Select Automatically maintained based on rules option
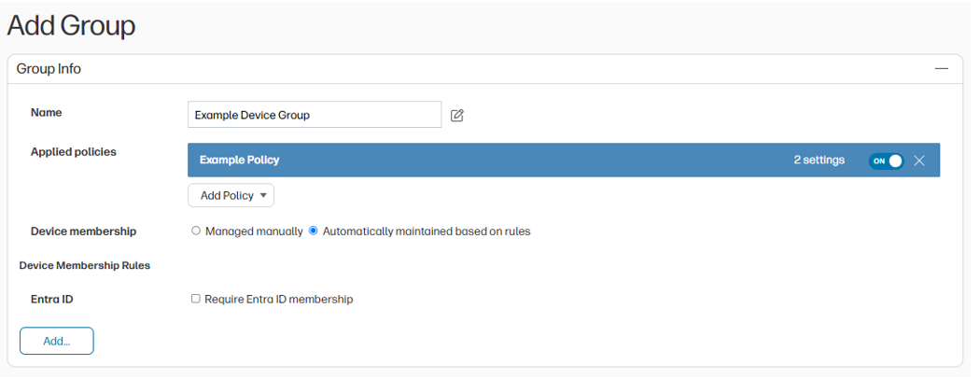The width and height of the screenshot is (980, 379). [x=314, y=231]
